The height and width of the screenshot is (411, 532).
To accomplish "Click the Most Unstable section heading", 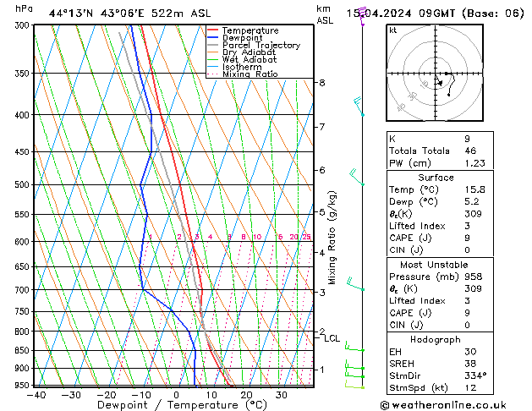I will 436,265.
